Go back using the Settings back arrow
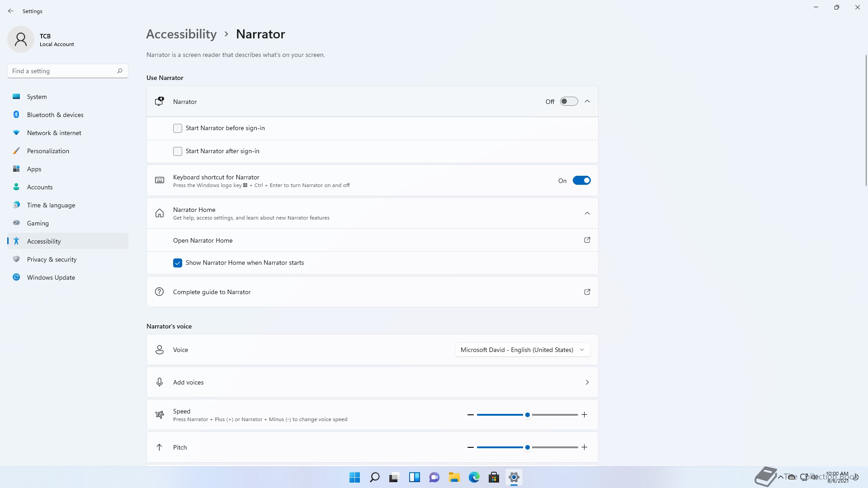Viewport: 868px width, 488px height. pyautogui.click(x=11, y=11)
